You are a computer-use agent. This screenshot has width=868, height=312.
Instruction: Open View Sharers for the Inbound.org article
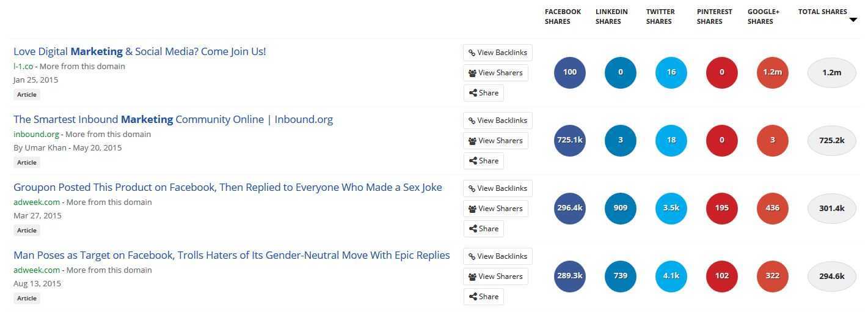coord(495,141)
